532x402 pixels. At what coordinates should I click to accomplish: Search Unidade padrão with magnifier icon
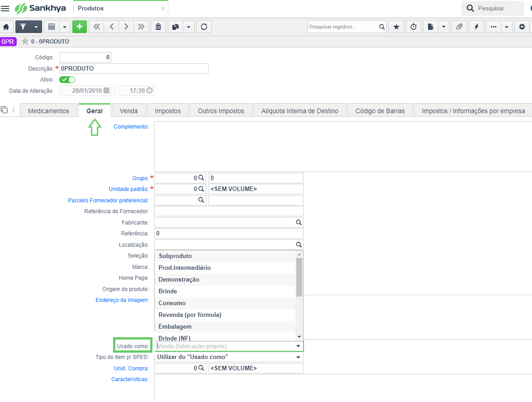coord(201,189)
